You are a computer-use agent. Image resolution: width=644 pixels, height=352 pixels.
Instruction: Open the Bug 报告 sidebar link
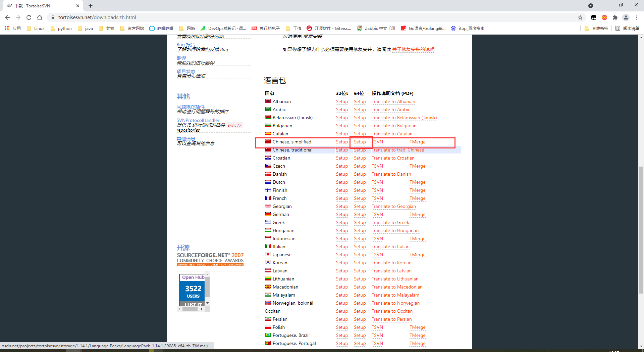click(x=186, y=45)
